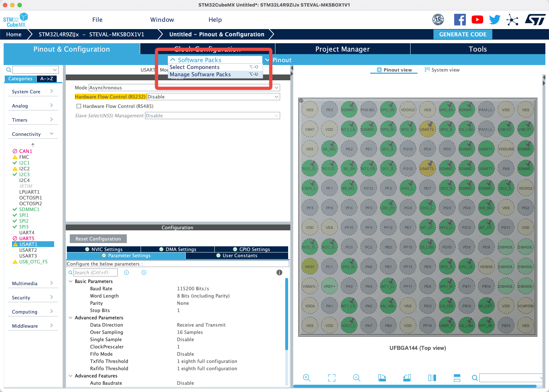Expand the System Core category
The width and height of the screenshot is (549, 392).
click(x=33, y=92)
